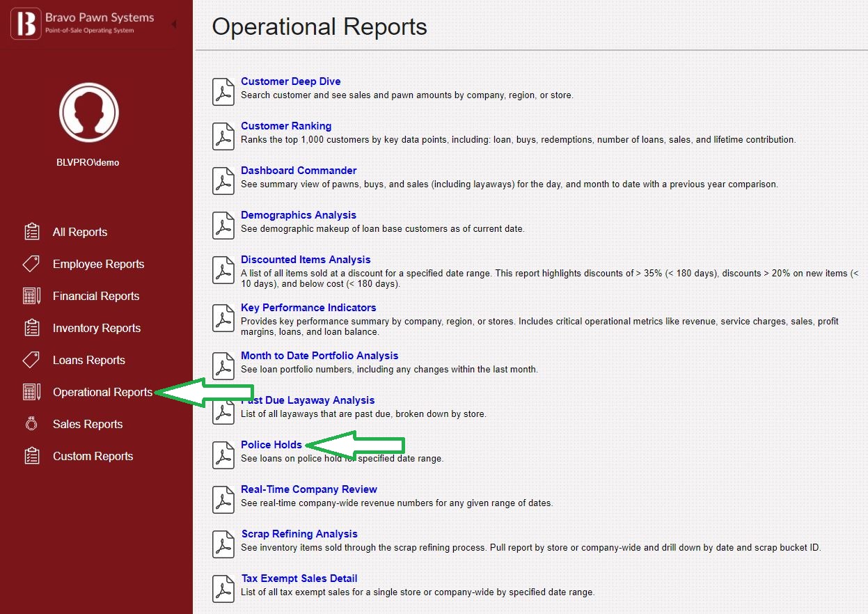
Task: Click 'List of all tax exempt sales' description
Action: pyautogui.click(x=418, y=592)
